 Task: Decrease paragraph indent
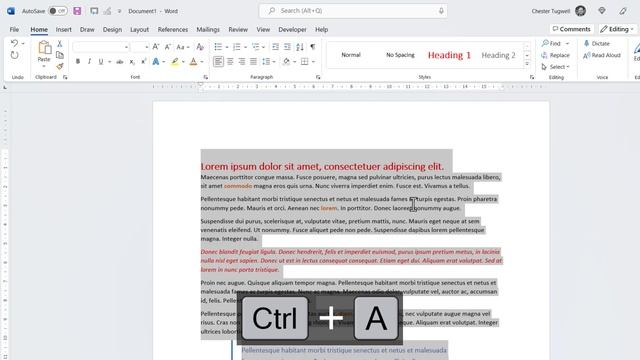point(276,47)
